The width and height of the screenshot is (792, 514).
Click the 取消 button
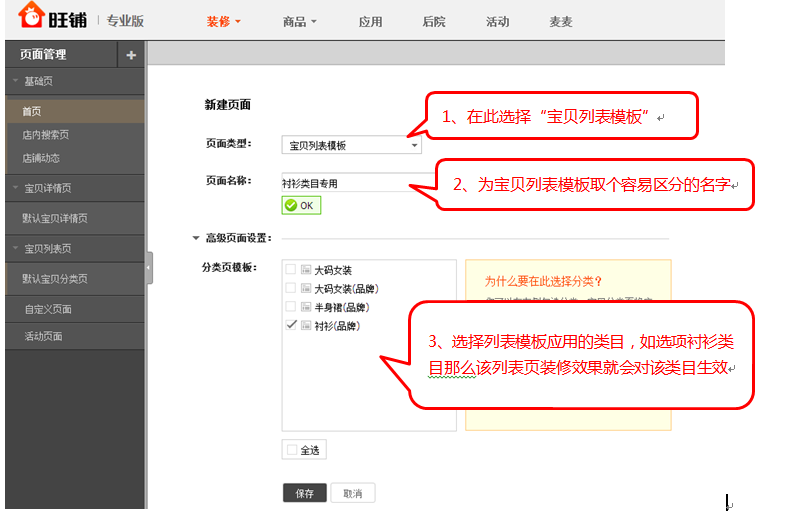[x=353, y=493]
